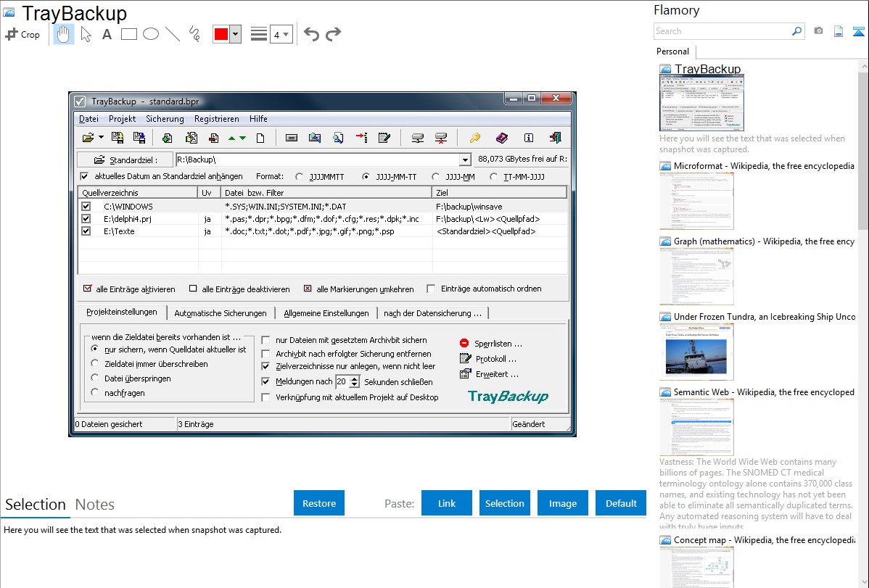This screenshot has height=588, width=869.
Task: Click alle Markierungen umkehren
Action: point(358,289)
